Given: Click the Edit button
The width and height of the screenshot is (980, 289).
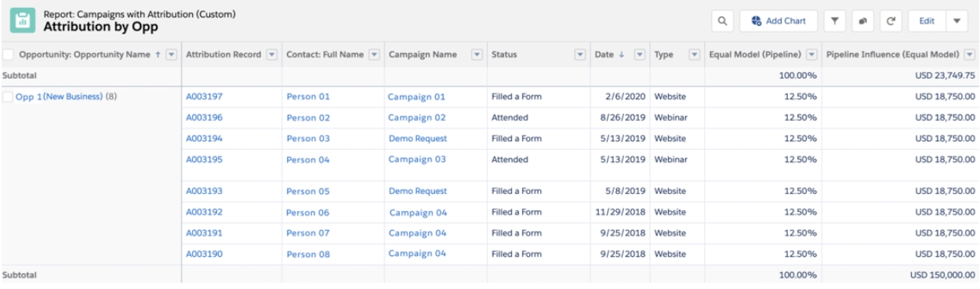Looking at the screenshot, I should pos(927,21).
